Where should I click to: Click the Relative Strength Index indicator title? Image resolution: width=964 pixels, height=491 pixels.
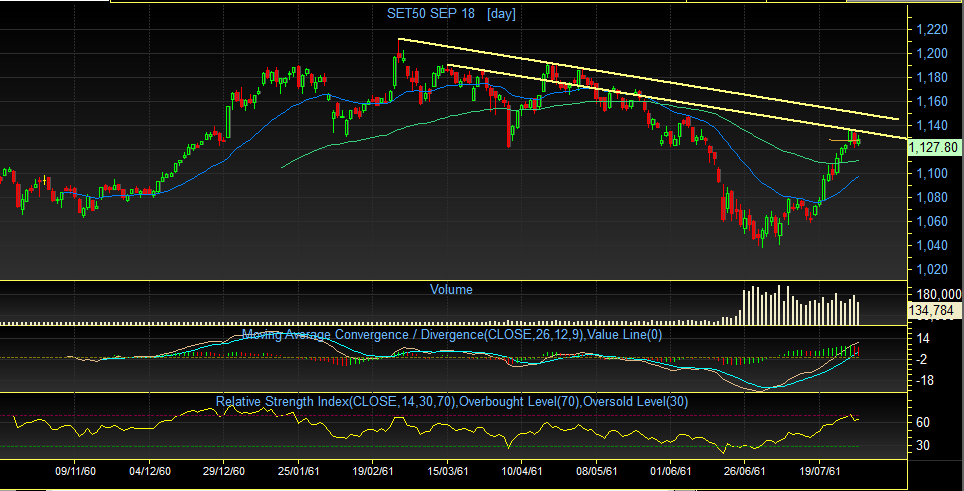click(452, 402)
